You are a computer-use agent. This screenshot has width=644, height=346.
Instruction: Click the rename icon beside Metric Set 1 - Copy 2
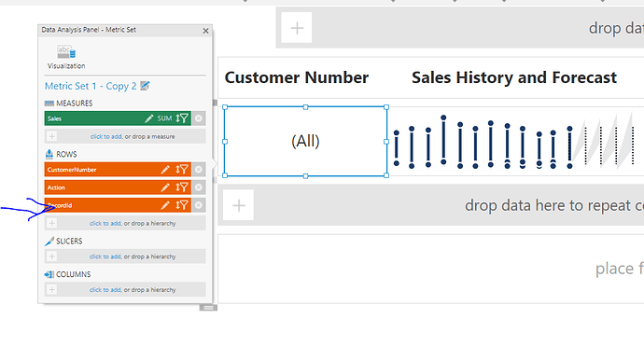pos(145,86)
